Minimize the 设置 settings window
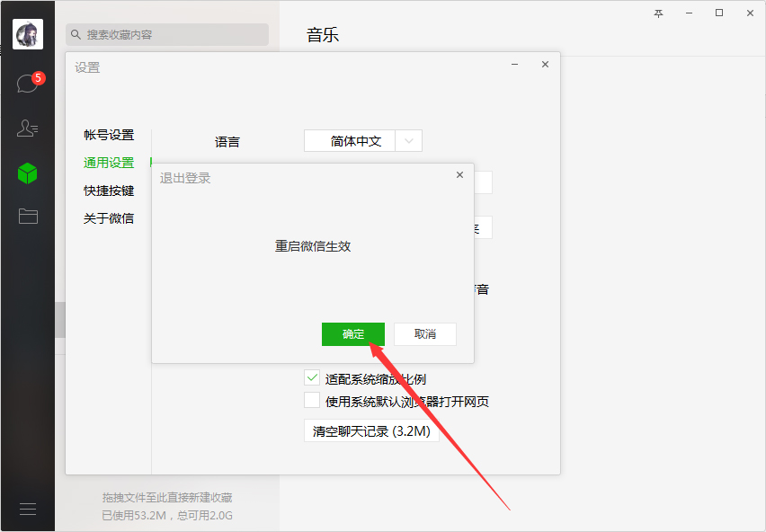The image size is (766, 532). [x=513, y=65]
